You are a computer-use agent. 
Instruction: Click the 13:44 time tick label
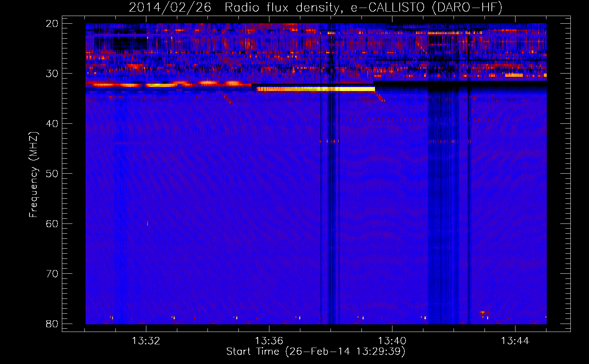[515, 341]
